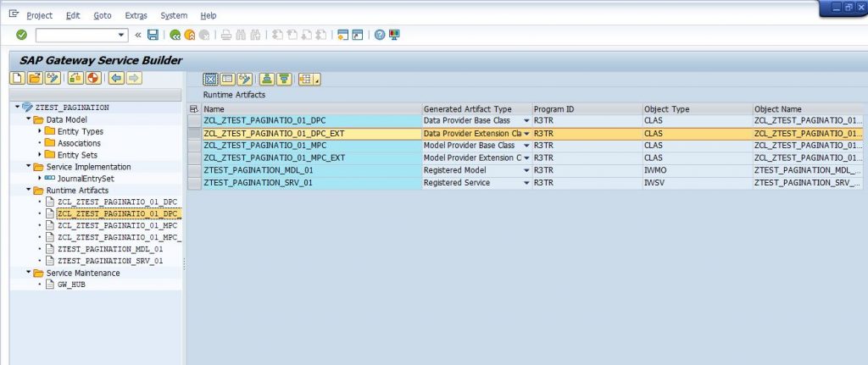
Task: Select the Associations tree folder
Action: click(x=79, y=143)
